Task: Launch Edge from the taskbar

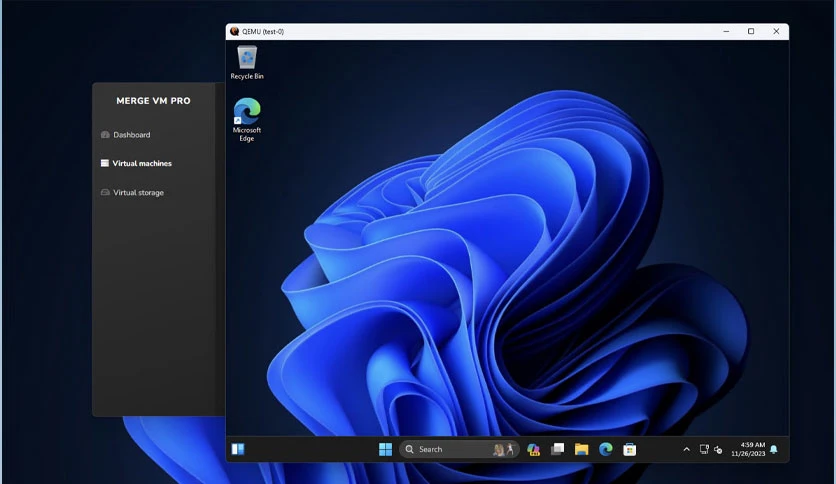Action: [x=605, y=449]
